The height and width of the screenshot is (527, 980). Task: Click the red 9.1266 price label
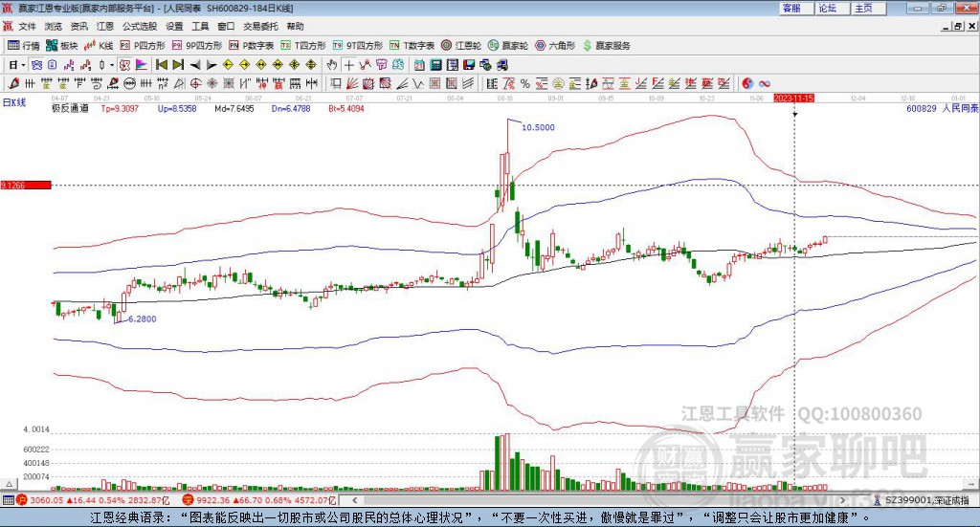26,185
